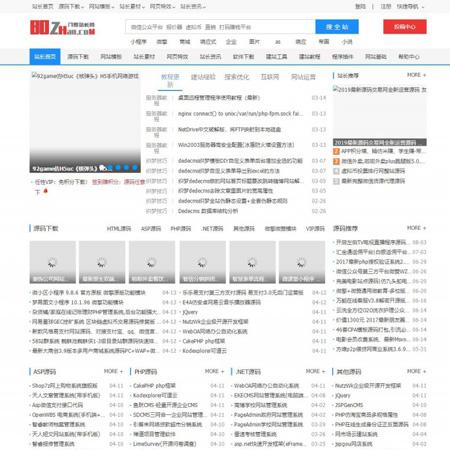The image size is (450, 450).
Task: Expand the 网站模板 dropdown in top bar
Action: pos(101,6)
